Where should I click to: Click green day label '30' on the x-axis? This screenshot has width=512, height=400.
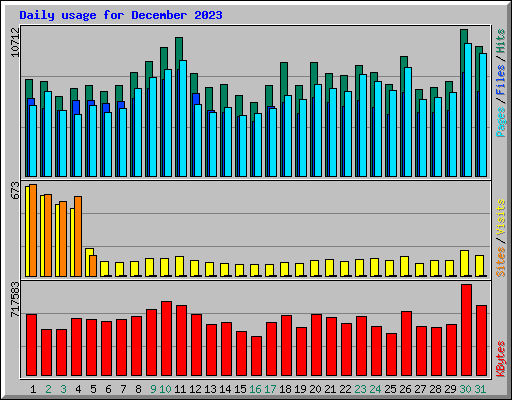point(465,389)
